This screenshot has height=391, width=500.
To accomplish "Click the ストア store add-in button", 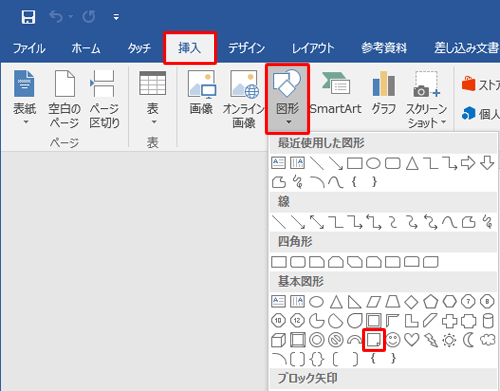I will coord(480,85).
